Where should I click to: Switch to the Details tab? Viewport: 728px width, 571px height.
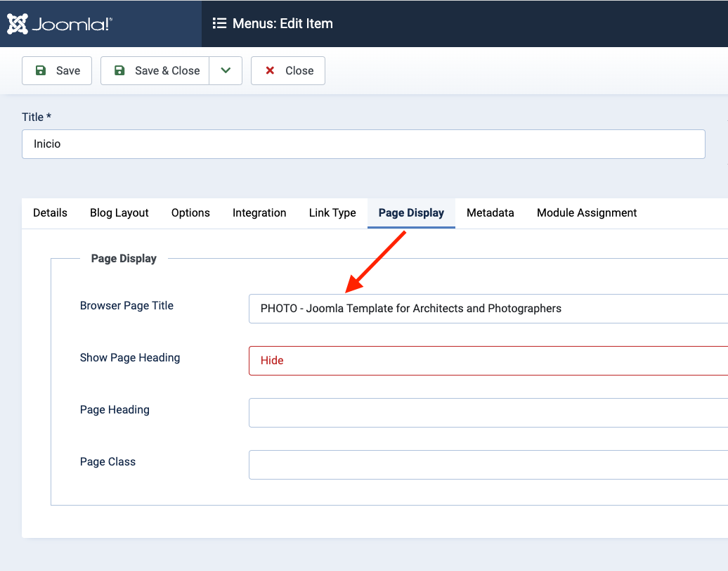click(x=50, y=213)
